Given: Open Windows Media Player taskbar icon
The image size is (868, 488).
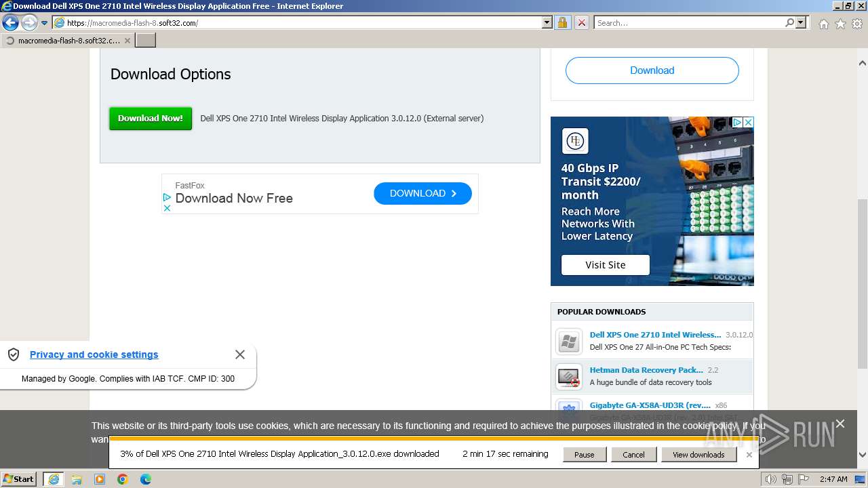Looking at the screenshot, I should click(100, 479).
